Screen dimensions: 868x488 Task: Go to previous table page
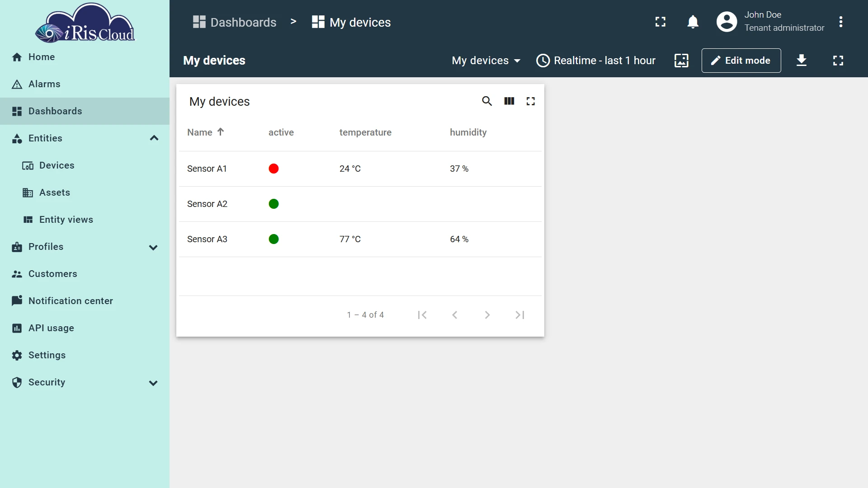coord(455,315)
